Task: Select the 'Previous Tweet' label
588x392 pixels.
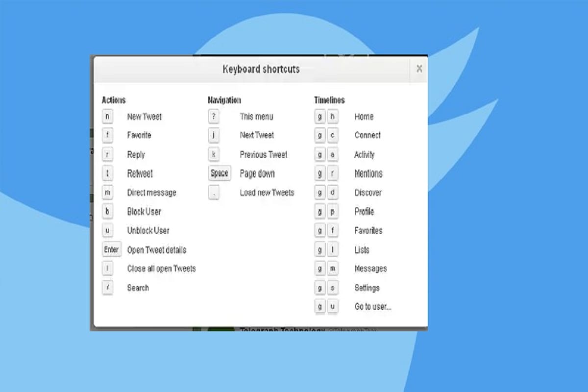Action: click(264, 154)
